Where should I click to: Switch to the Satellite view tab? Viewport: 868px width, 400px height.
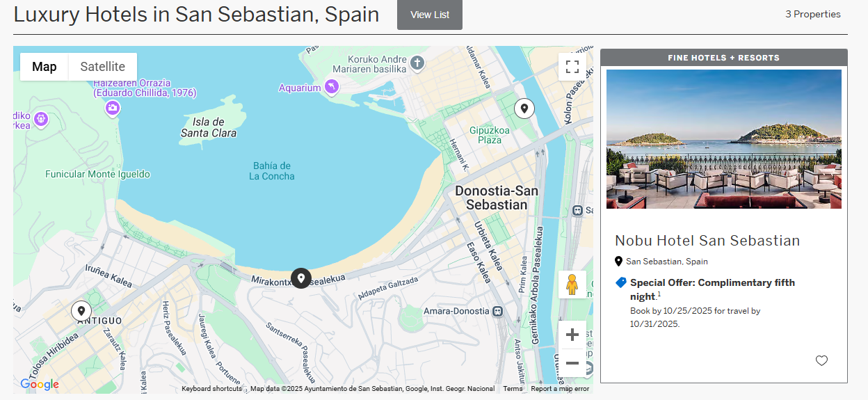(x=103, y=67)
